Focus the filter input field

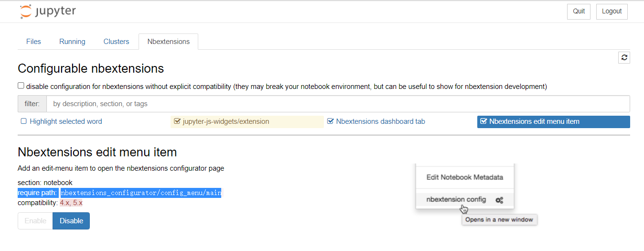click(x=338, y=104)
